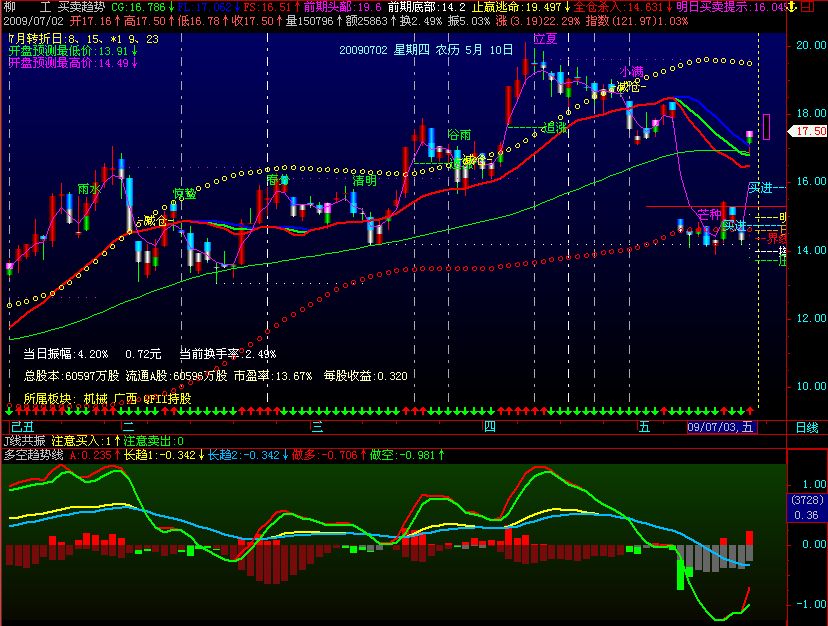The image size is (828, 626).
Task: Click the 流通A股 share count text
Action: coord(176,376)
